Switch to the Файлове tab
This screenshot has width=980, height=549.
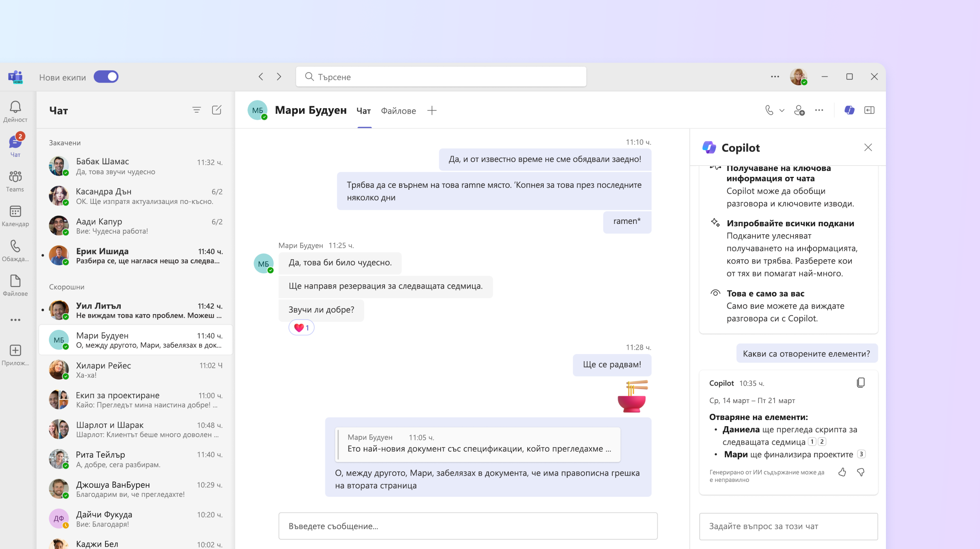398,110
